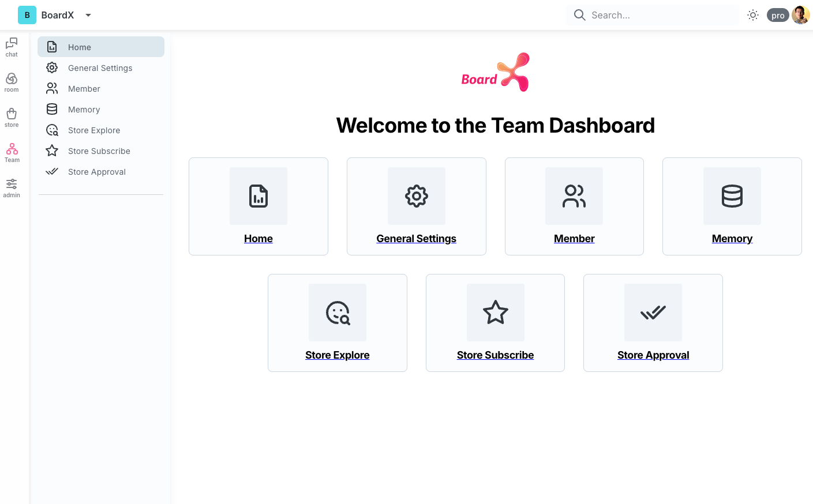813x504 pixels.
Task: Click the Home card chart-file icon
Action: 258,196
